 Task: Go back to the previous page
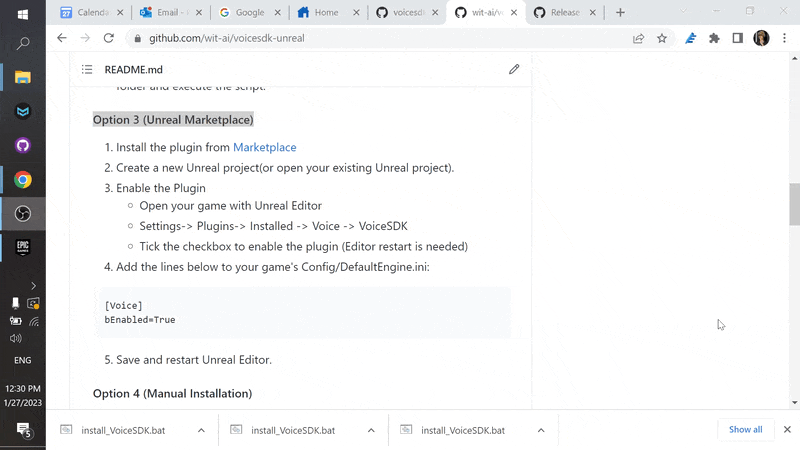[x=62, y=38]
